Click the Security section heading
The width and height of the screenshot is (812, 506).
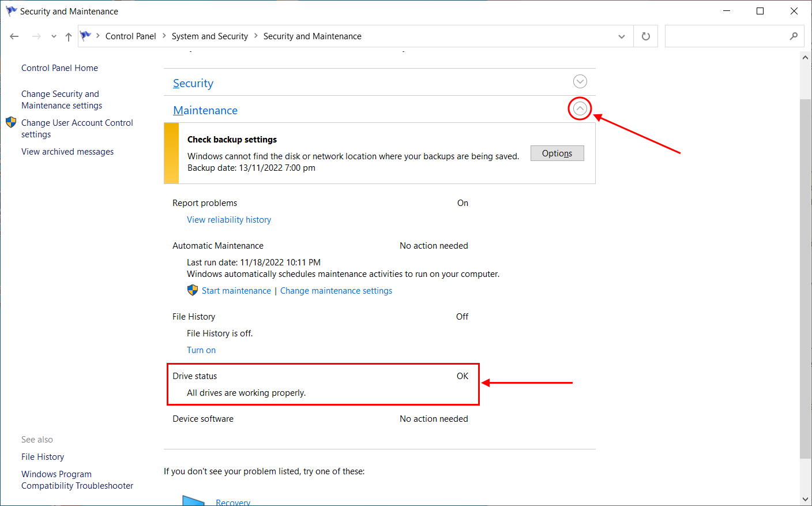pyautogui.click(x=193, y=83)
